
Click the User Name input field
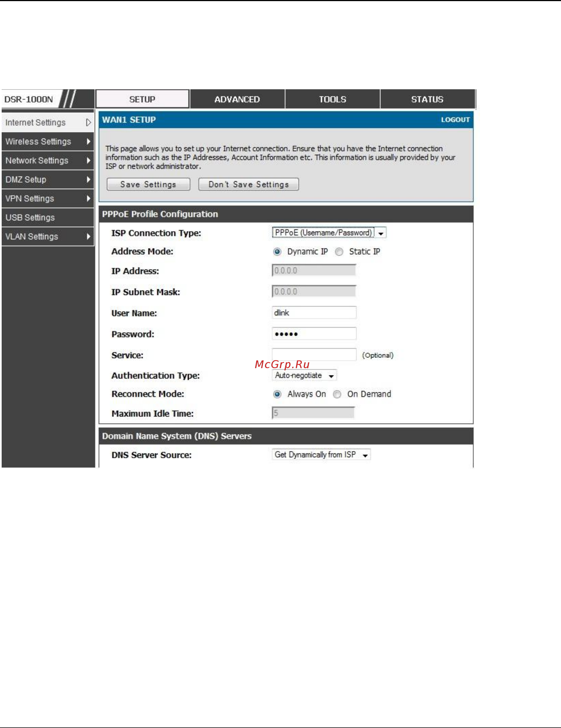[x=314, y=312]
